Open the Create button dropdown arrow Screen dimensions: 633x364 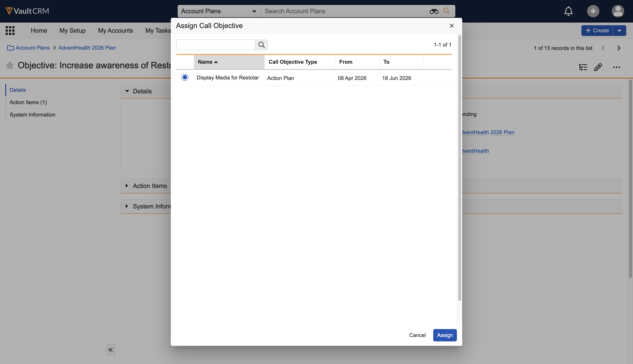pyautogui.click(x=619, y=31)
